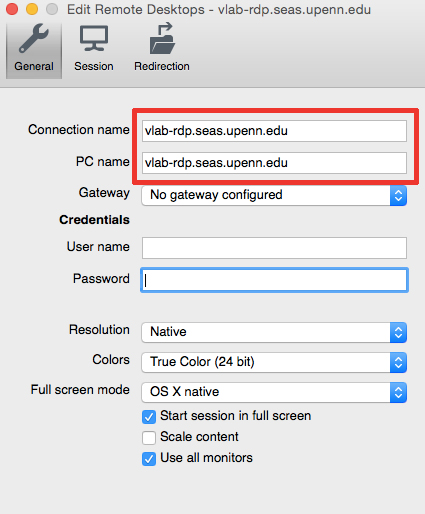Disable Start session in full screen

tap(149, 417)
